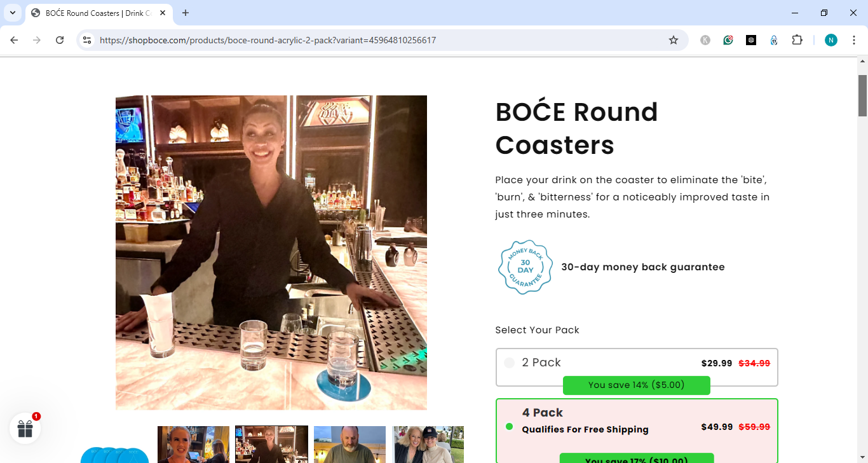This screenshot has height=463, width=868.
Task: Open the gift rewards icon with badge
Action: pos(25,429)
